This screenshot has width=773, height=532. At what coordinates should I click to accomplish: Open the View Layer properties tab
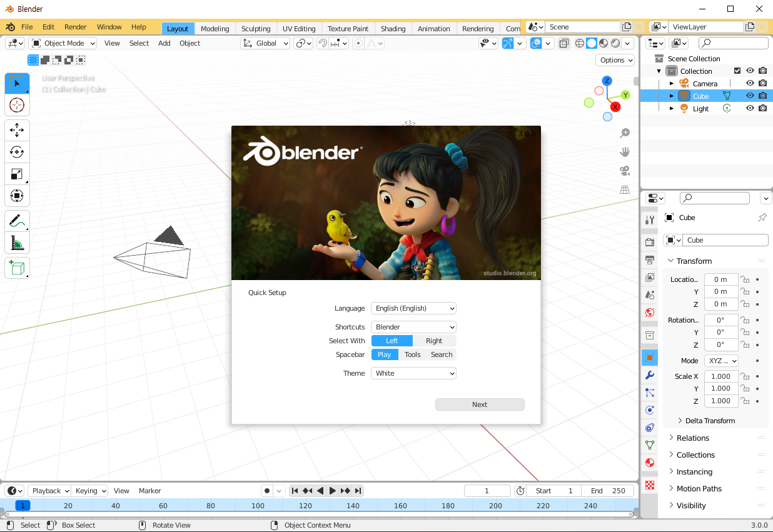pos(650,277)
